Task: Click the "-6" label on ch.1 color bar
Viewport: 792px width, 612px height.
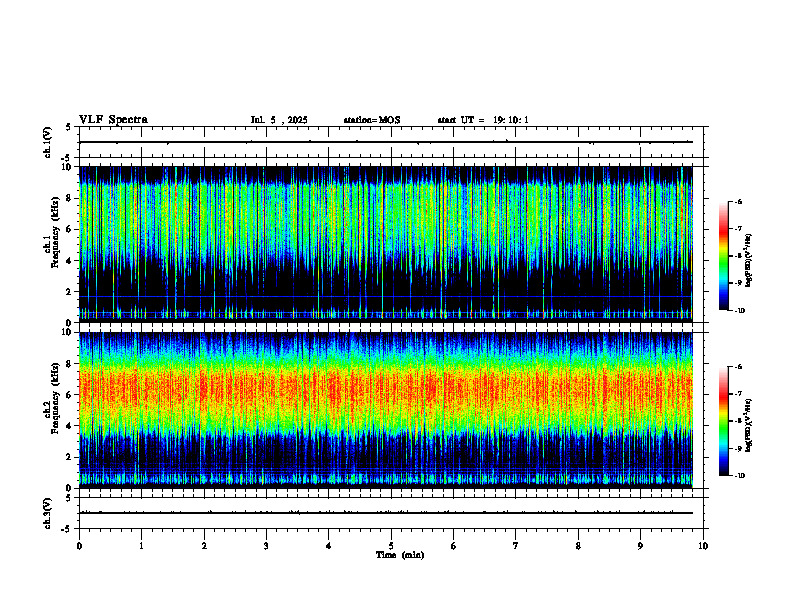Action: coord(739,201)
